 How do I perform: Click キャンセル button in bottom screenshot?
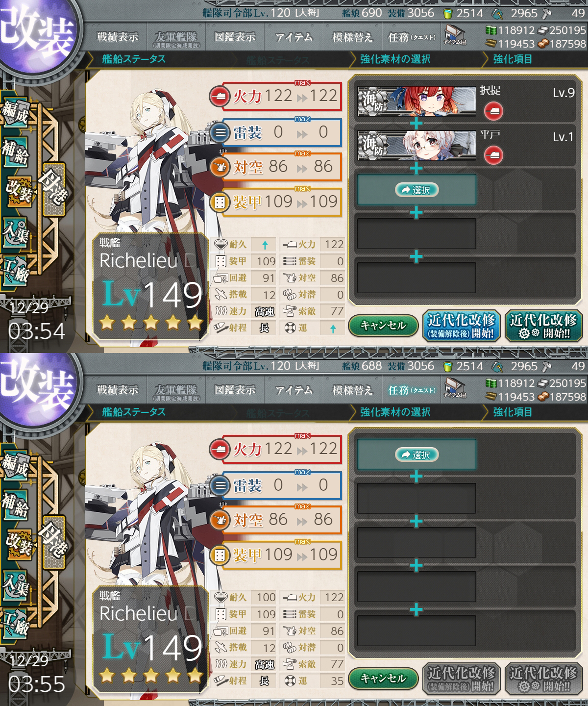pos(383,678)
